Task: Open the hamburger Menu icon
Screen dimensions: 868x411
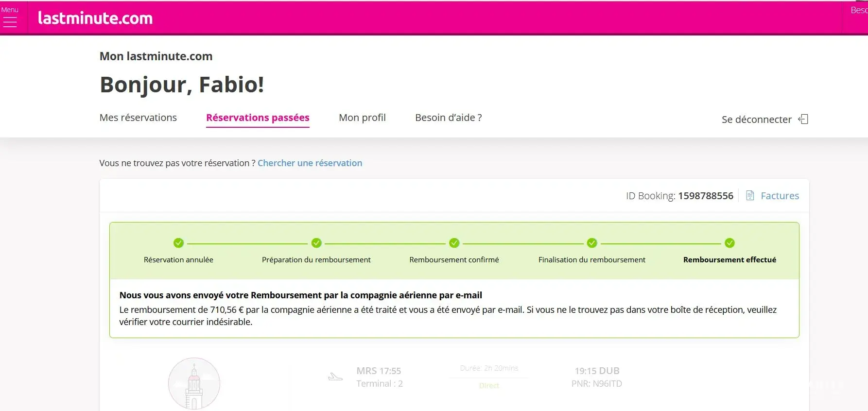Action: (10, 22)
